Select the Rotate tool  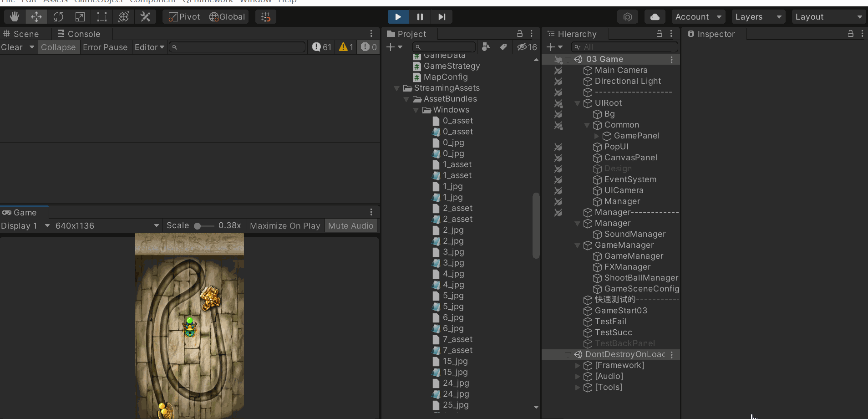pyautogui.click(x=58, y=17)
